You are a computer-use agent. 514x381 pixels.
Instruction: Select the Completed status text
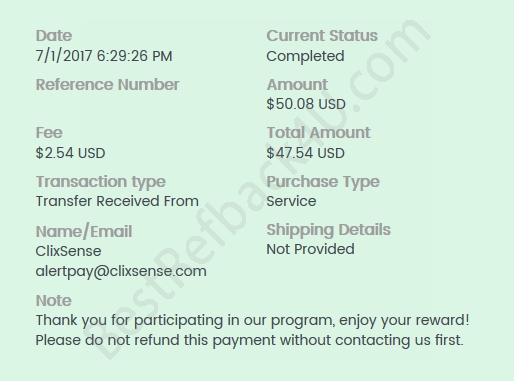click(x=305, y=56)
